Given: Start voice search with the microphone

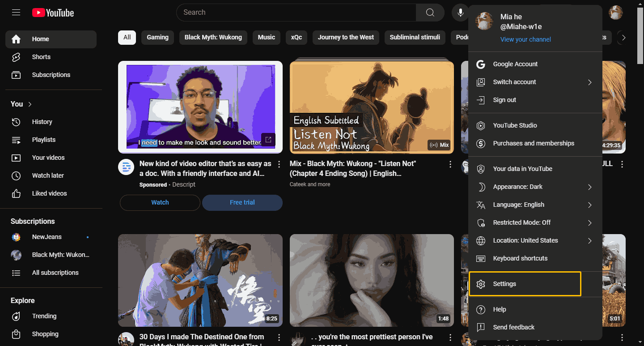Looking at the screenshot, I should (x=460, y=13).
